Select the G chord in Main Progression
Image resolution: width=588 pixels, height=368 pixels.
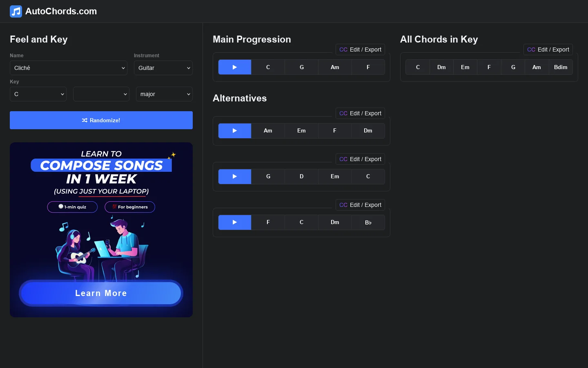pyautogui.click(x=302, y=67)
